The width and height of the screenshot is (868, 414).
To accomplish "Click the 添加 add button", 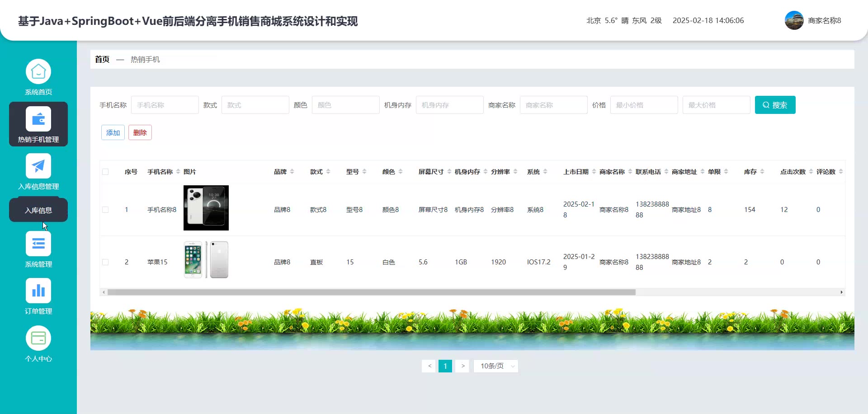I will (x=113, y=132).
